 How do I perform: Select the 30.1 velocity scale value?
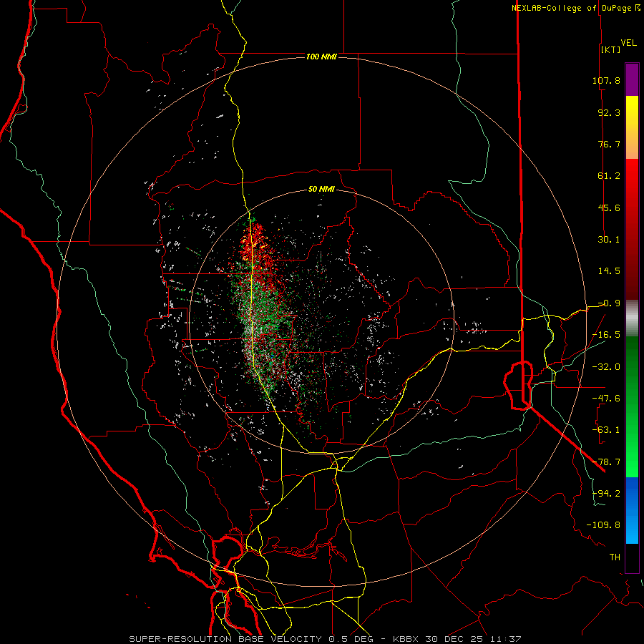pyautogui.click(x=609, y=240)
